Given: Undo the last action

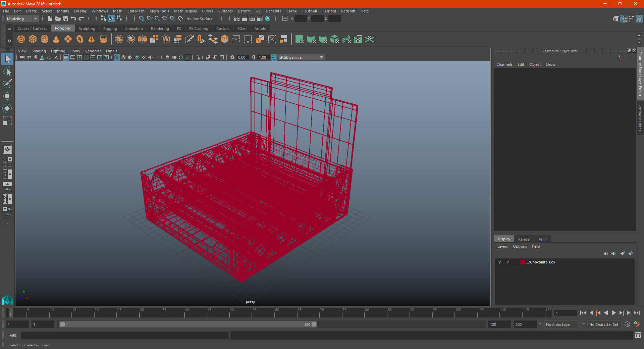Looking at the screenshot, I should pos(73,19).
